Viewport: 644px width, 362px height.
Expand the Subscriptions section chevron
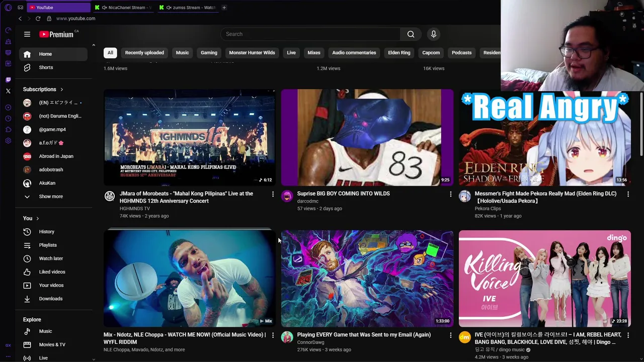61,89
